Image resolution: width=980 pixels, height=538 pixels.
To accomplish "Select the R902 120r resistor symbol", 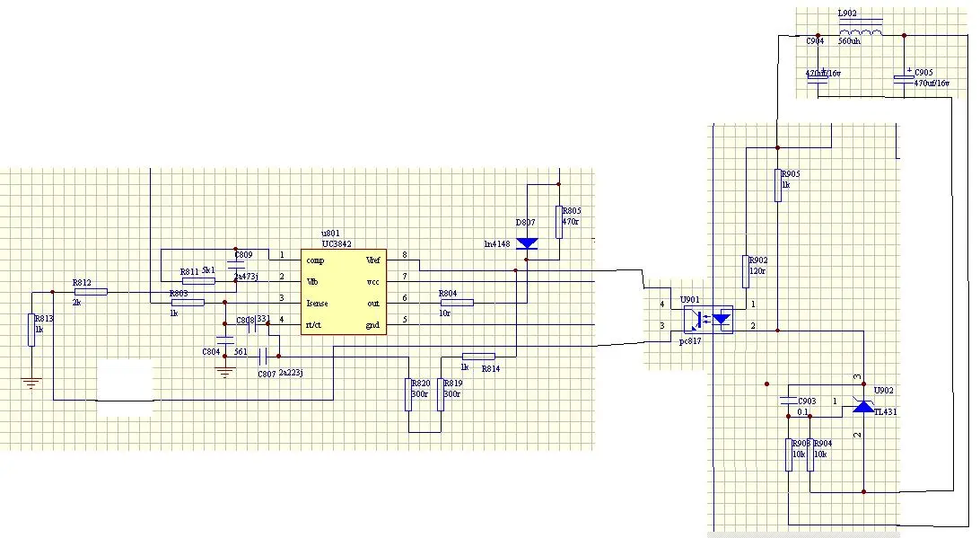I will (746, 271).
